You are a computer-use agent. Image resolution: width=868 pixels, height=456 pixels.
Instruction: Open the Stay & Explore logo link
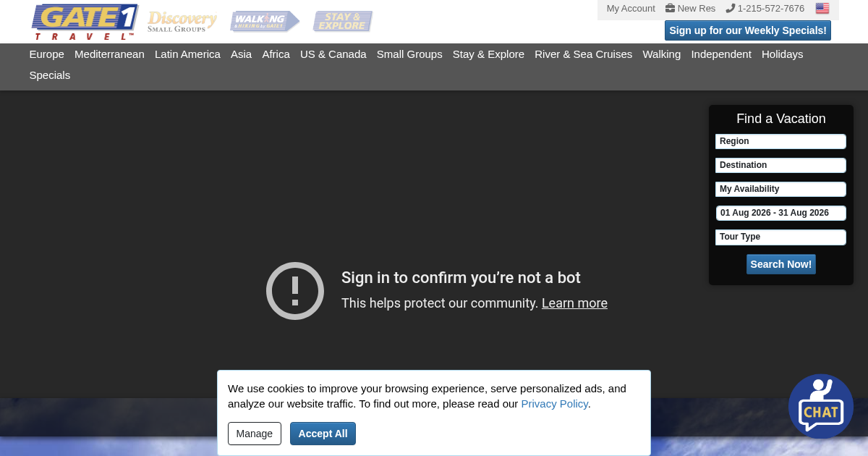[343, 22]
